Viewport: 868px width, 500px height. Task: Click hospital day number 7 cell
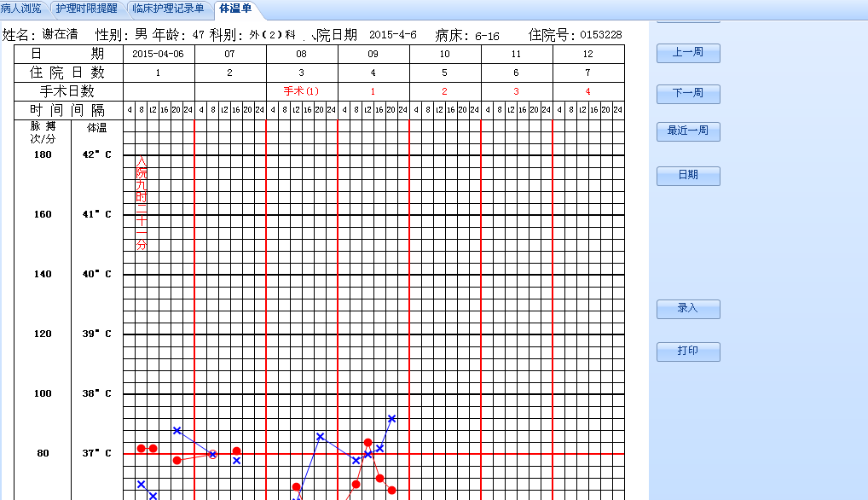click(x=587, y=73)
